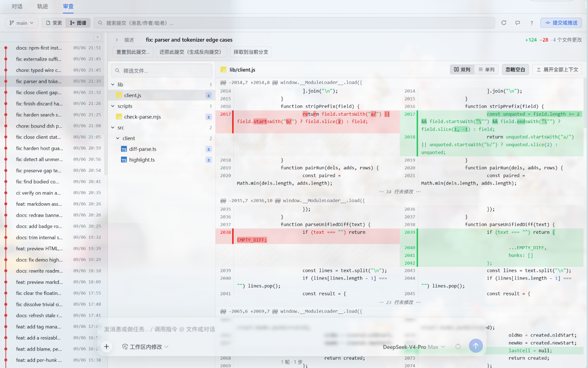Open the 轨迹 tab

point(43,6)
